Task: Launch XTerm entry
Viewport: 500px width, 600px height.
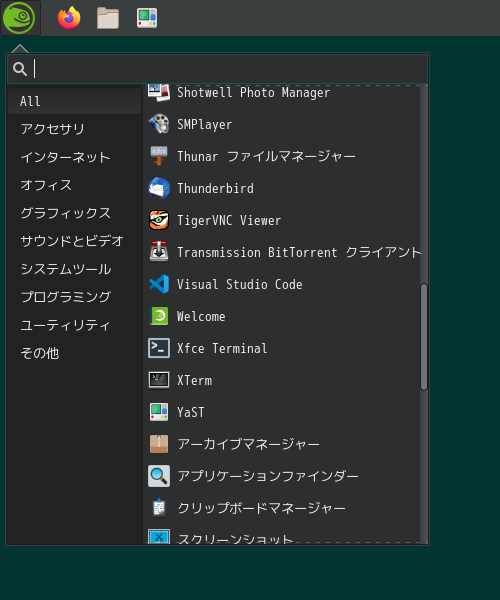Action: 282,380
